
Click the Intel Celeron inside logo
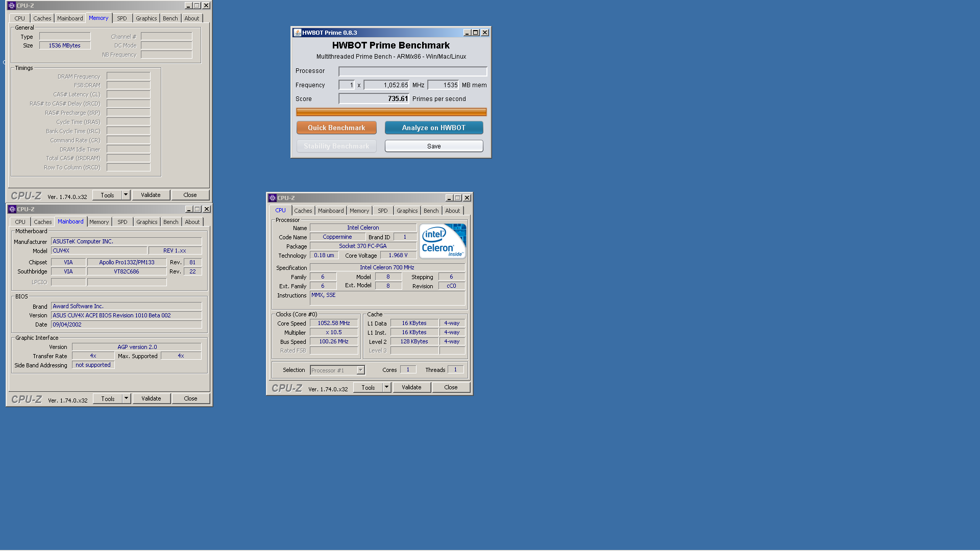(443, 241)
